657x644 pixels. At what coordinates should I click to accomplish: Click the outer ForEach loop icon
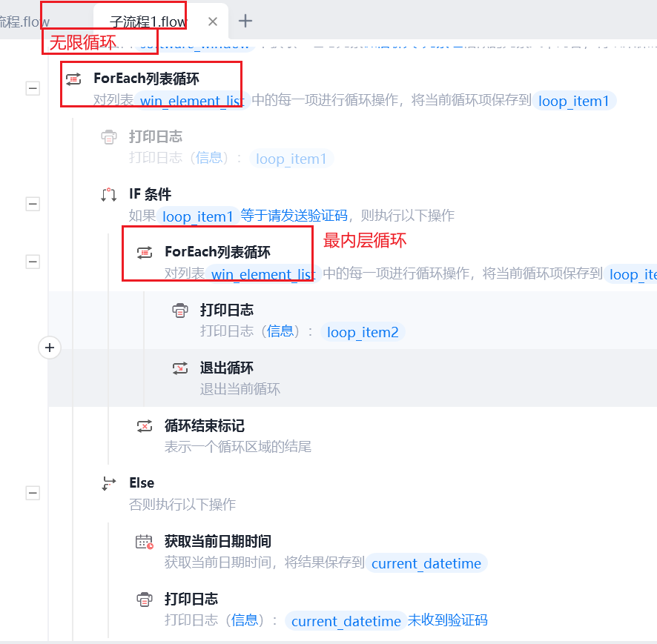coord(73,79)
